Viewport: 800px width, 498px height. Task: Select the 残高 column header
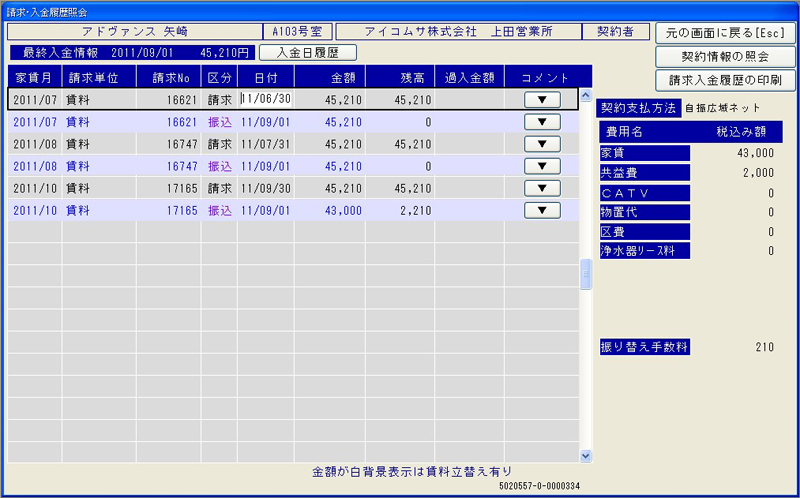(x=400, y=77)
